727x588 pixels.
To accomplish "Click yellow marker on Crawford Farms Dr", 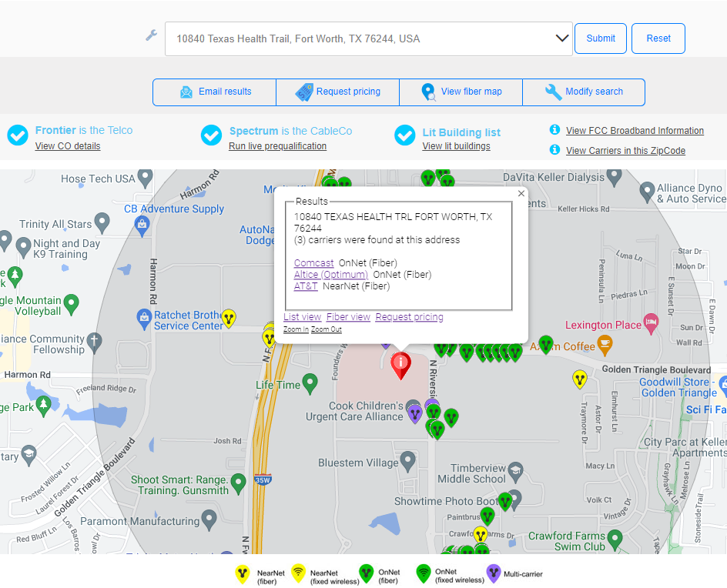I will pos(481,535).
